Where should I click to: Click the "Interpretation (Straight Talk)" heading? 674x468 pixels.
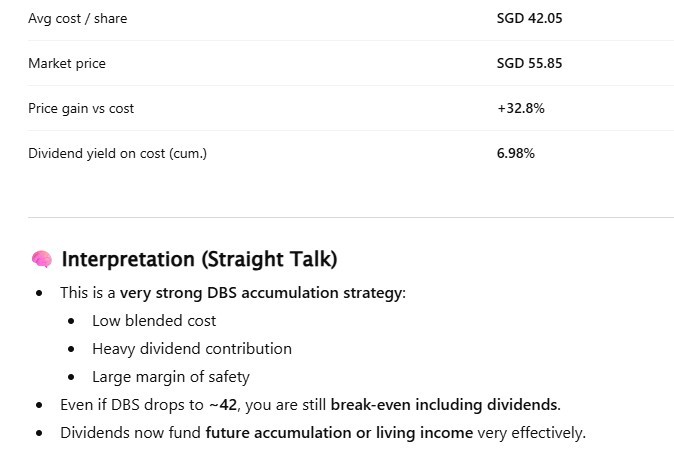(199, 260)
